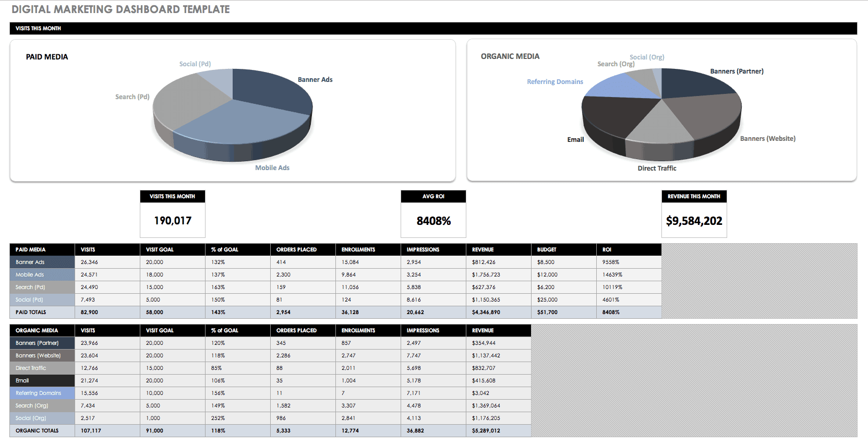Select paid totals revenue $4,346,890
This screenshot has height=444, width=868.
499,313
